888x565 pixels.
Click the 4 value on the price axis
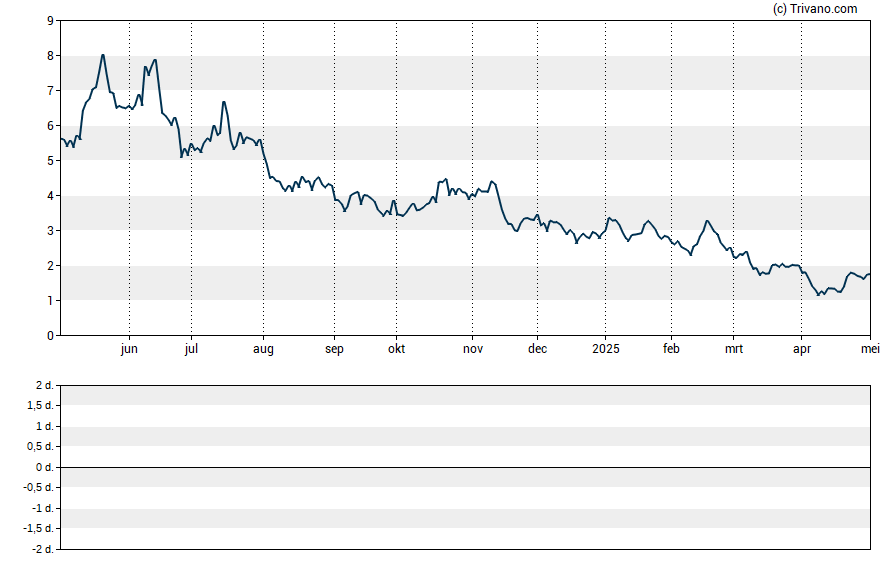pyautogui.click(x=50, y=196)
